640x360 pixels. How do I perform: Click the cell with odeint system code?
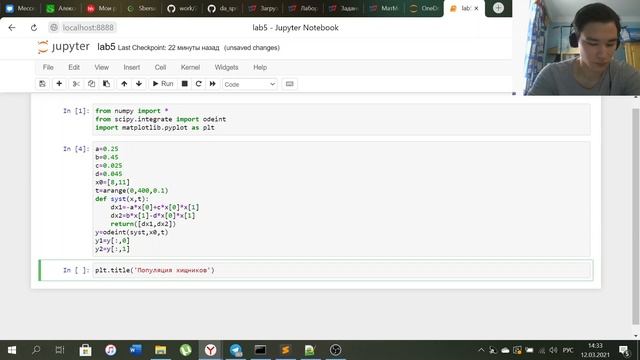coord(341,199)
